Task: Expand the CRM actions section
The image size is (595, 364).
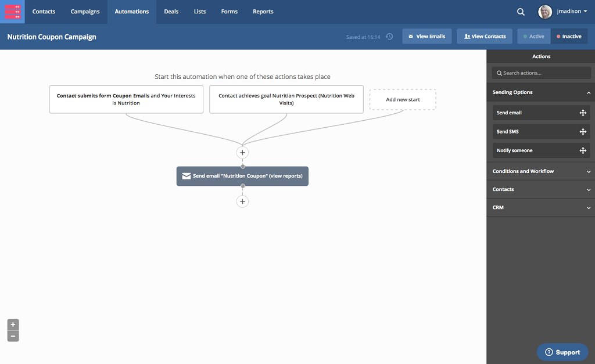Action: (588, 208)
